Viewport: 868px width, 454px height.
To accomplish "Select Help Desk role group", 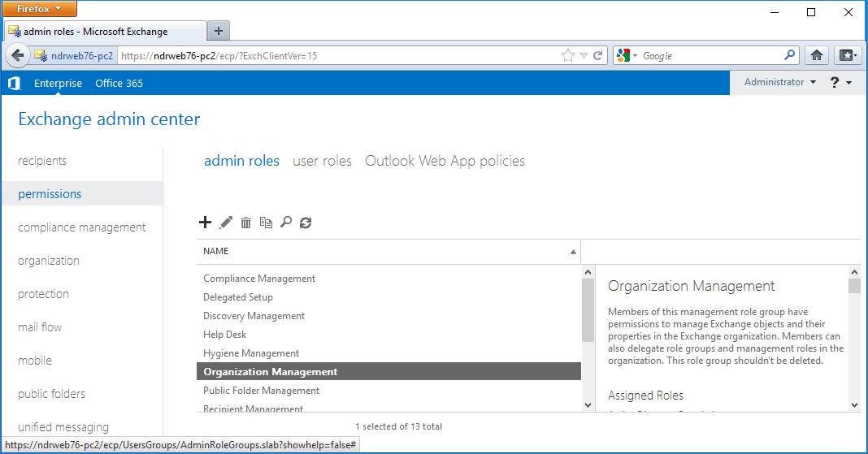I will (x=388, y=334).
